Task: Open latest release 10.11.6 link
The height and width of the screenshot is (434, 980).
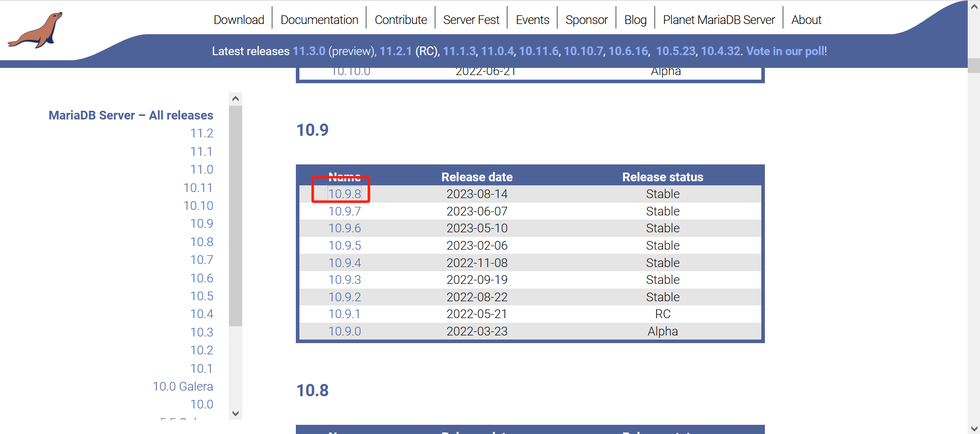Action: click(x=539, y=51)
